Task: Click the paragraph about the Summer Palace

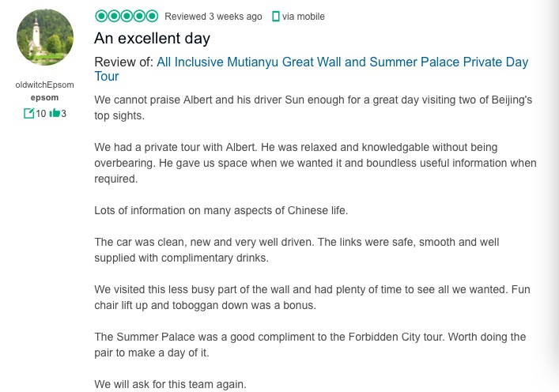Action: [x=309, y=345]
